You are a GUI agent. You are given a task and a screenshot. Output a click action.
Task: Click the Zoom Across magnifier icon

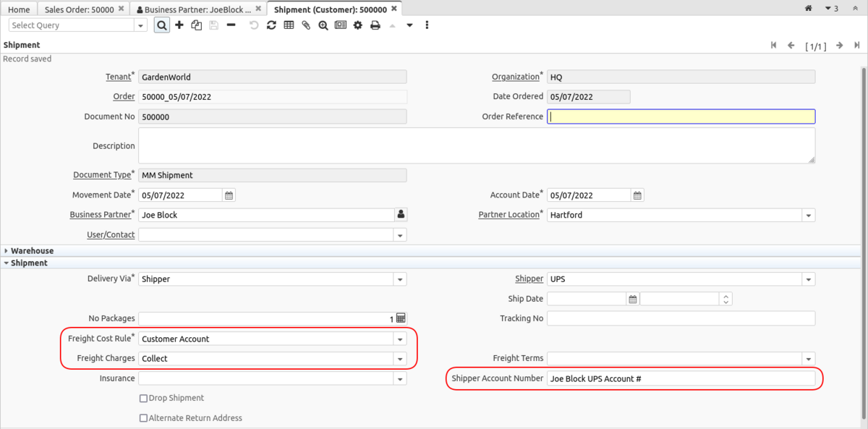click(323, 25)
